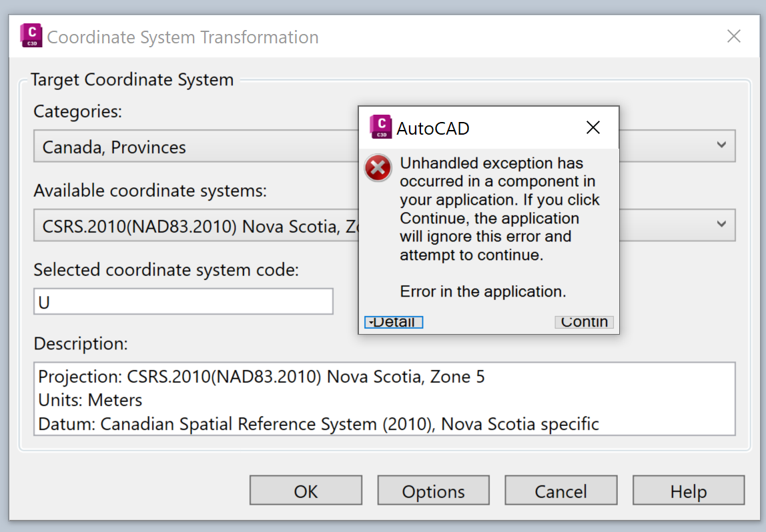Open Help for this dialog
The image size is (766, 532).
(688, 491)
